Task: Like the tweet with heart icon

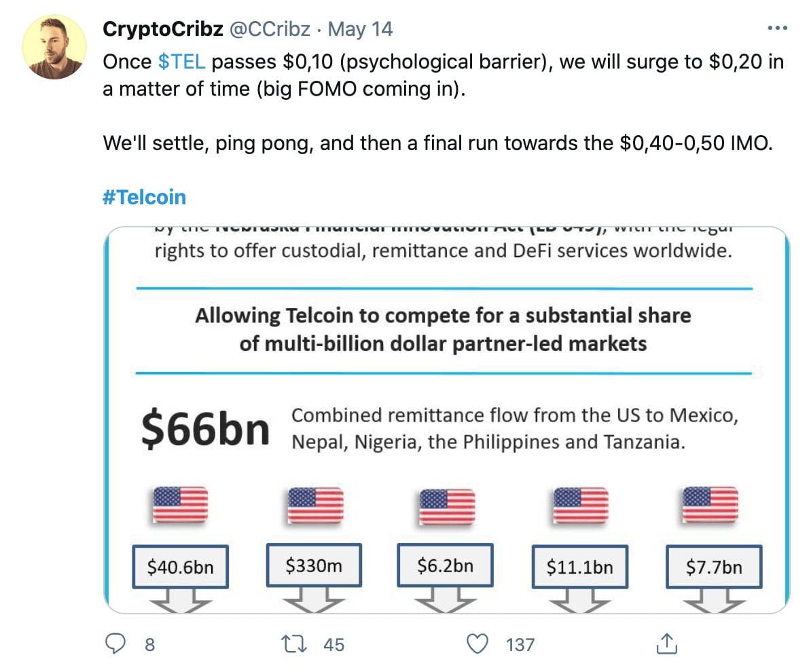Action: point(477,644)
